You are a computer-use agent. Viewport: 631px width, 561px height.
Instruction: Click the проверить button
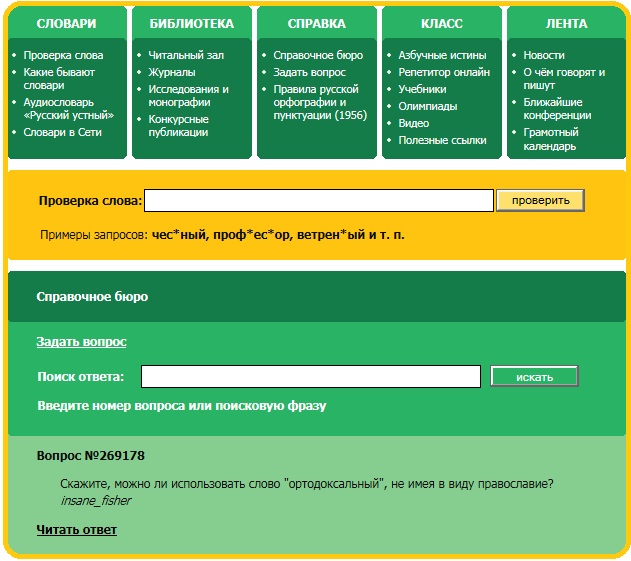coord(540,200)
